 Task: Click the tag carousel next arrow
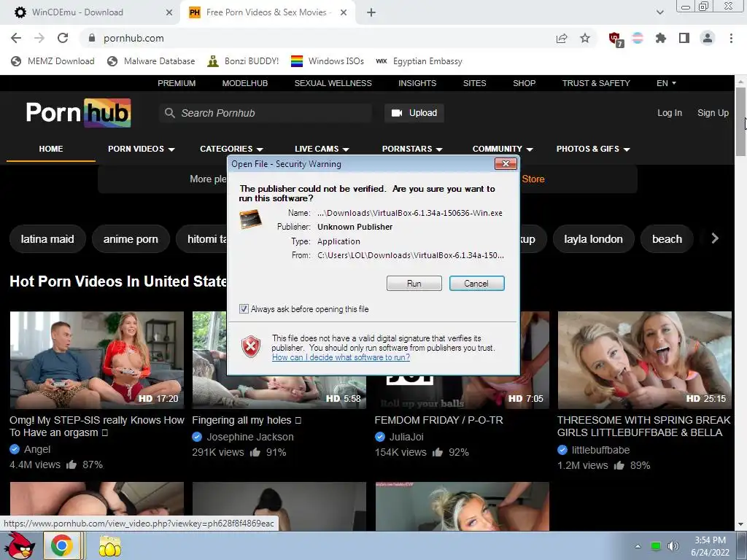(x=715, y=238)
